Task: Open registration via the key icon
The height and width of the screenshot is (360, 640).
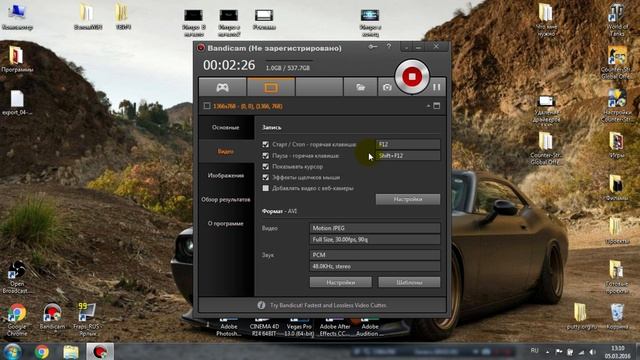Action: [373, 47]
